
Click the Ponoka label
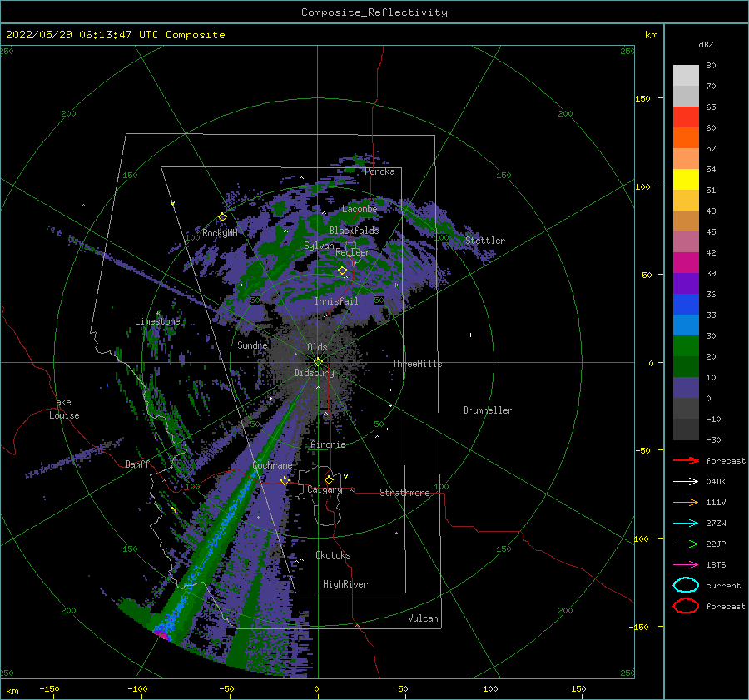[379, 171]
